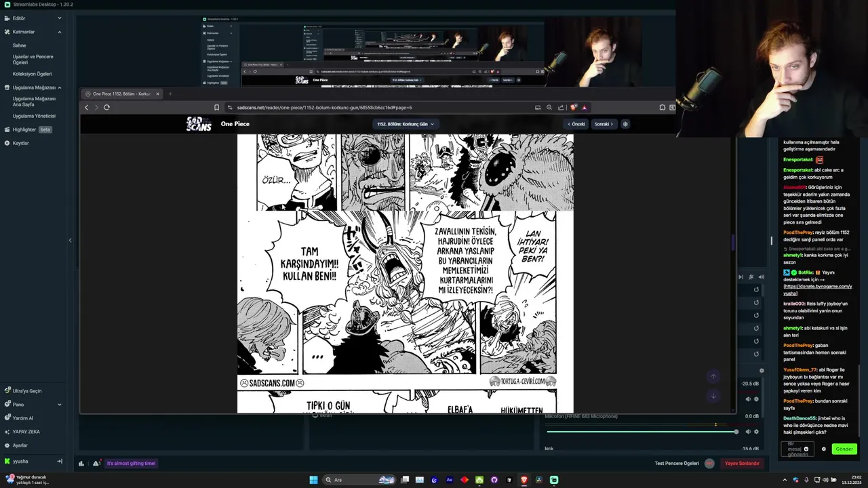Viewport: 868px width, 488px height.
Task: Open the browser extensions puzzle icon
Action: click(x=662, y=107)
